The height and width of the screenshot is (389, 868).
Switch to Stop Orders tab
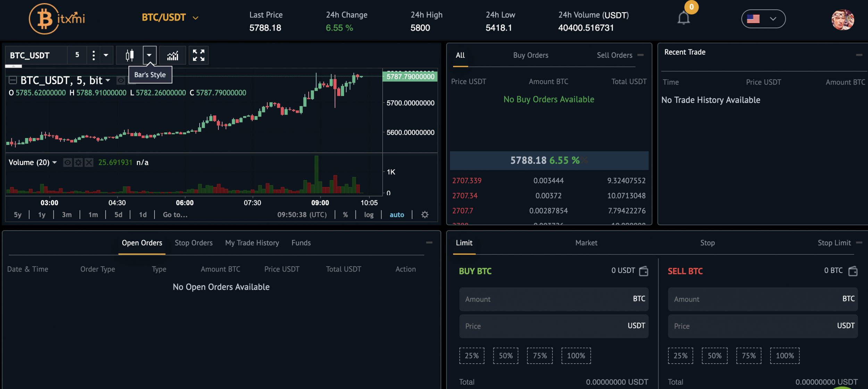tap(194, 243)
